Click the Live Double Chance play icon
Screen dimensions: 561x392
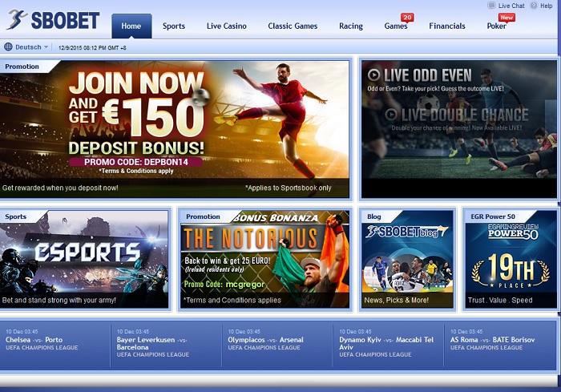coord(391,115)
